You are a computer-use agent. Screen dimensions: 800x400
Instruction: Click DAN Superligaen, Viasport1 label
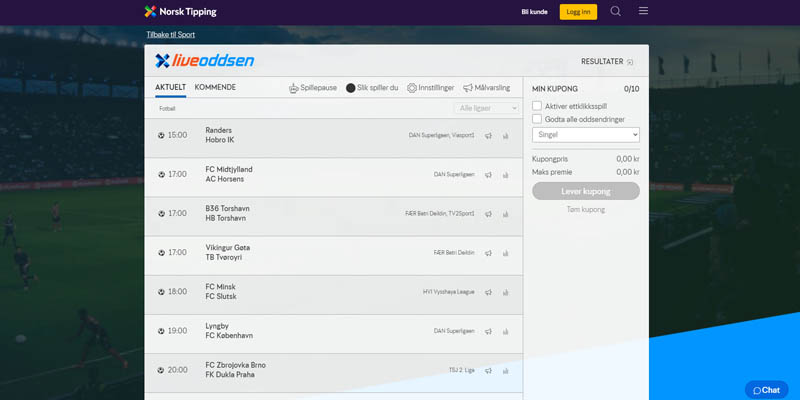pos(441,135)
